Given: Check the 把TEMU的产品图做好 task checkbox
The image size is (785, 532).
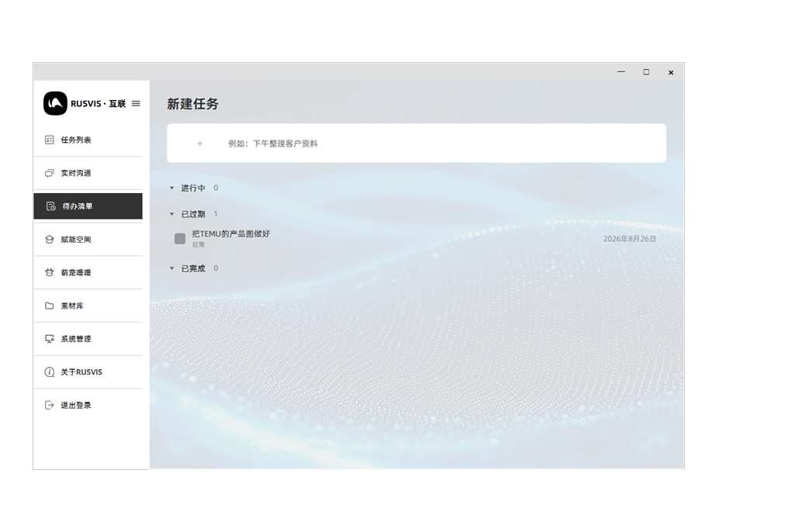Looking at the screenshot, I should click(x=180, y=239).
